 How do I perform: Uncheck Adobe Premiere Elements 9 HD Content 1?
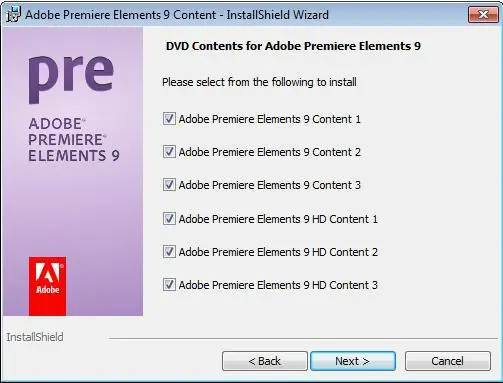169,219
